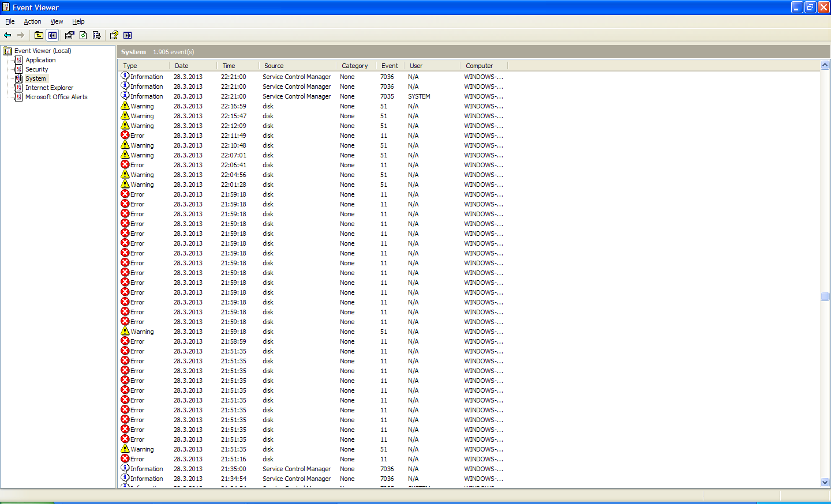Click the event list scrollbar down arrow
Screen dimensions: 831x504
[x=825, y=483]
